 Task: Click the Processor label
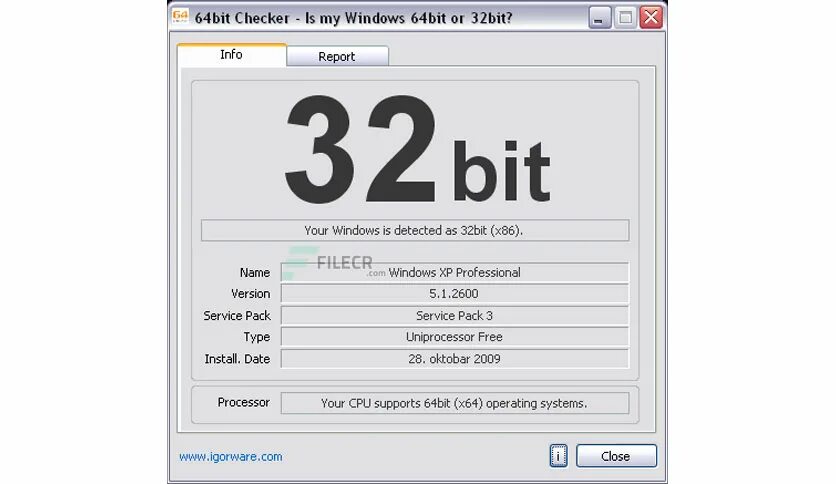click(243, 402)
